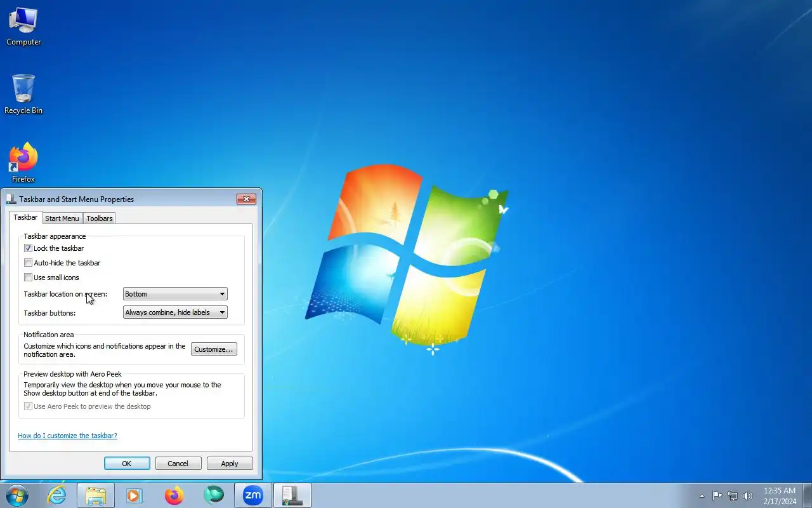Image resolution: width=812 pixels, height=508 pixels.
Task: Click the Customize... button
Action: click(x=214, y=349)
